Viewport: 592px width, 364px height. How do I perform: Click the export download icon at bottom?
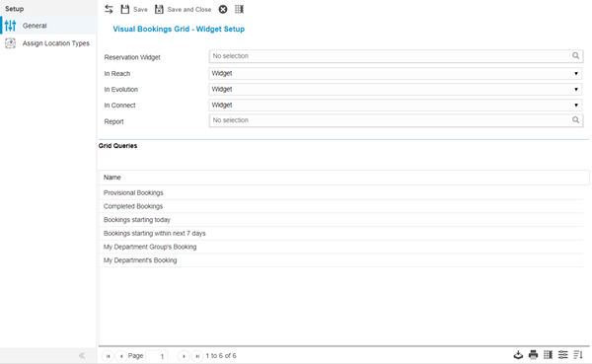[x=518, y=355]
